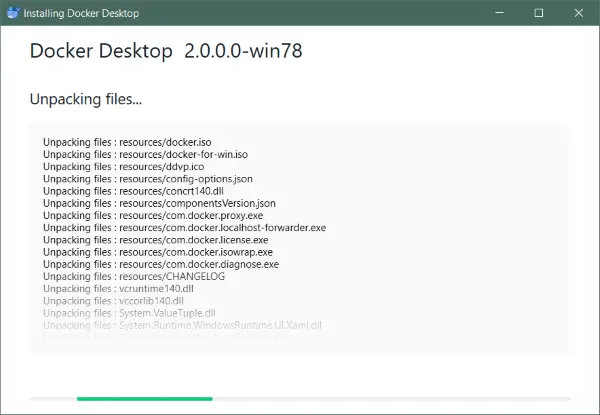Select the resources/docker.iso log line
Screen dimensions: 600x415
click(127, 142)
